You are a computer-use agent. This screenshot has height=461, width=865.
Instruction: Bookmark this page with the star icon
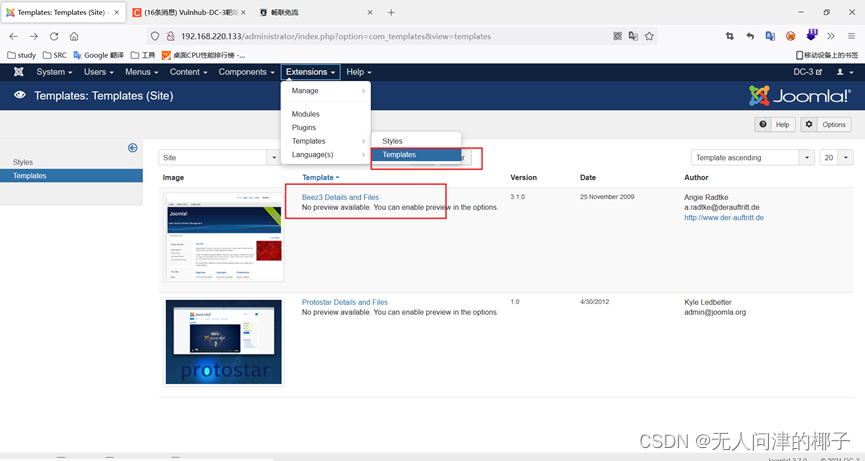(x=649, y=36)
